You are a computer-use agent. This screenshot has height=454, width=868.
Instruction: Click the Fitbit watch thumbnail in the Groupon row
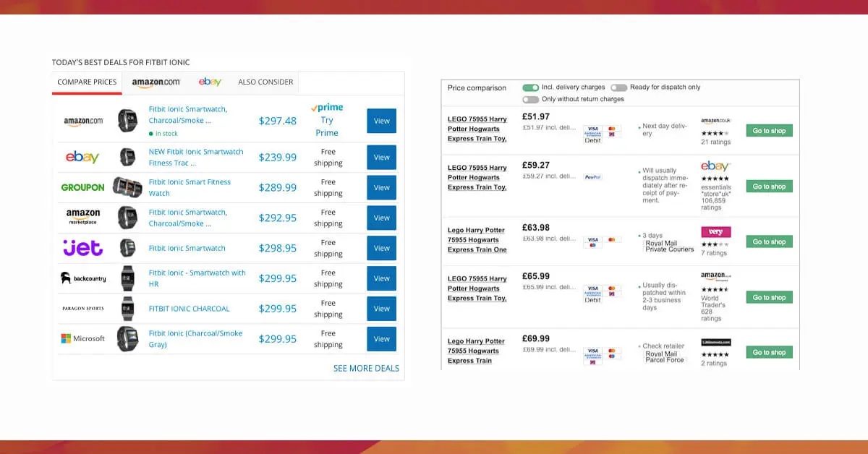(x=127, y=187)
